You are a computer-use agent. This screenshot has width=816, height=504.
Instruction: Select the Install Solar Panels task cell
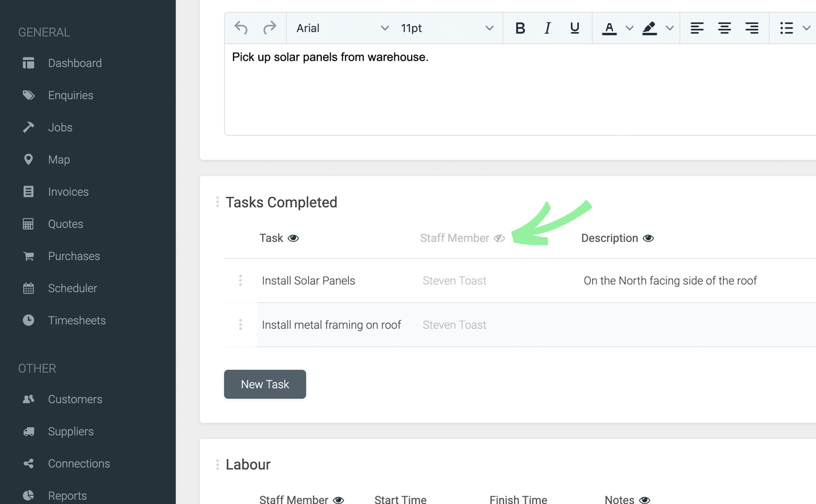point(308,281)
